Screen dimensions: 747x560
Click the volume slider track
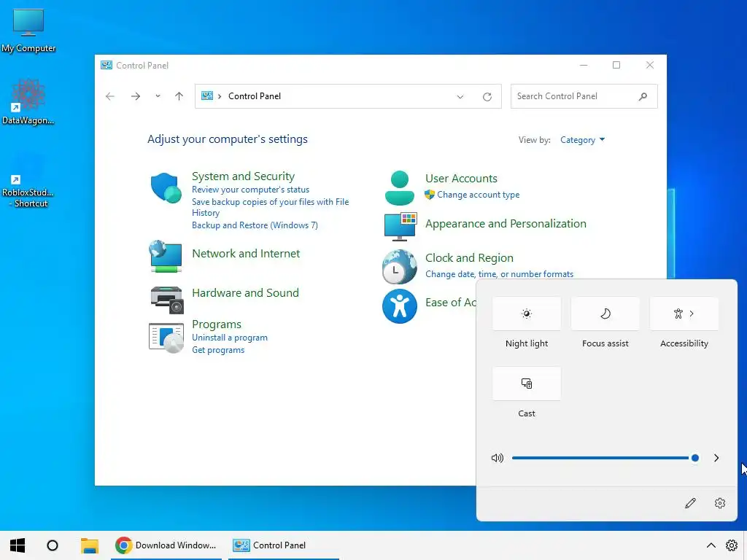(603, 458)
